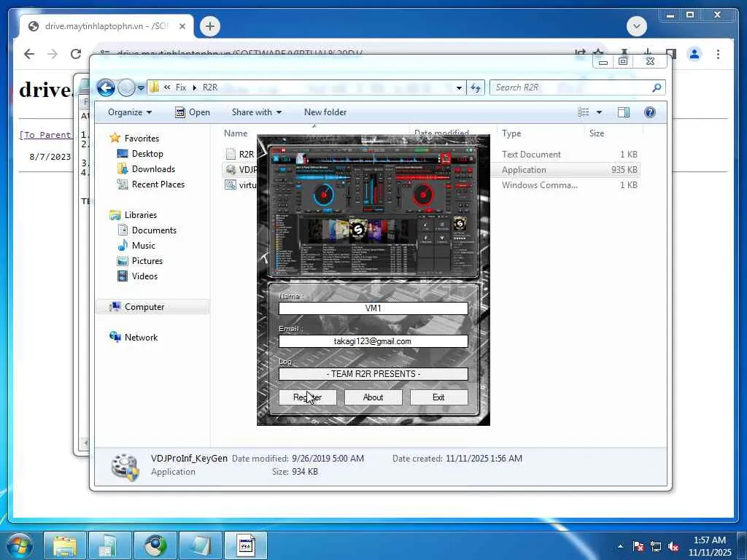Click New folder in the toolbar
747x560 pixels.
tap(325, 112)
